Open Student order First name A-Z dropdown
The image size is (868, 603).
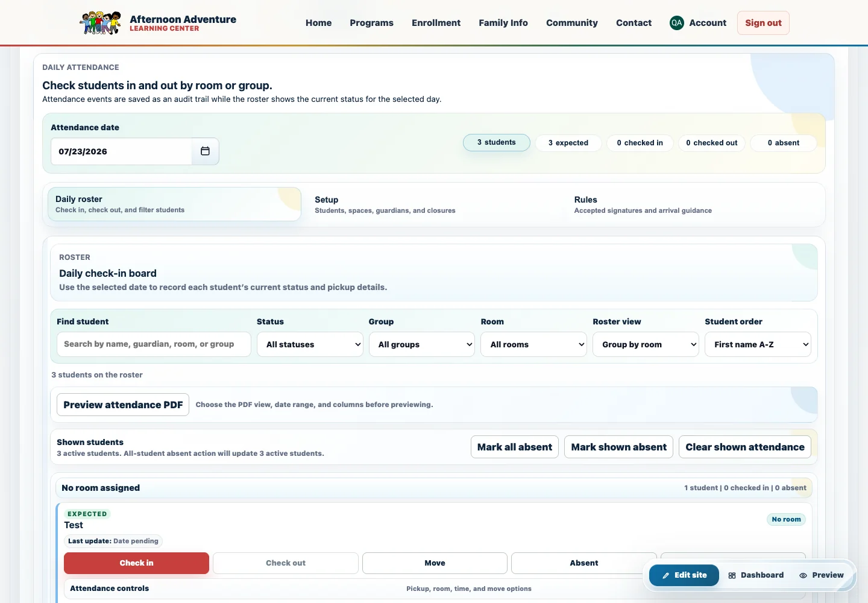(758, 344)
